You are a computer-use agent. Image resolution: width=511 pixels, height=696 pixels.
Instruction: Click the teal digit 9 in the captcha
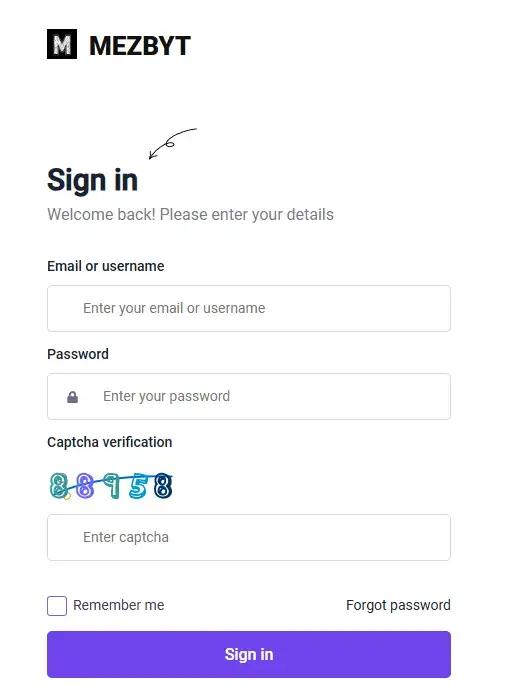tap(112, 486)
